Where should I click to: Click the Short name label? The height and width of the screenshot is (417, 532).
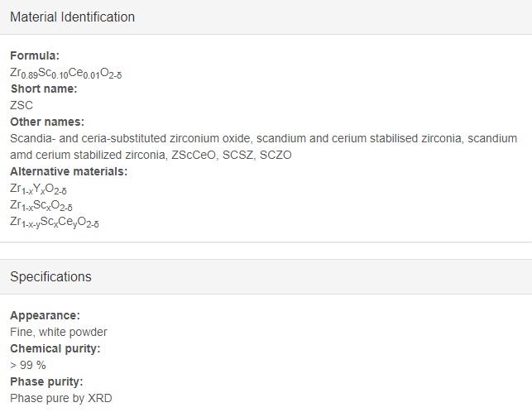point(44,89)
